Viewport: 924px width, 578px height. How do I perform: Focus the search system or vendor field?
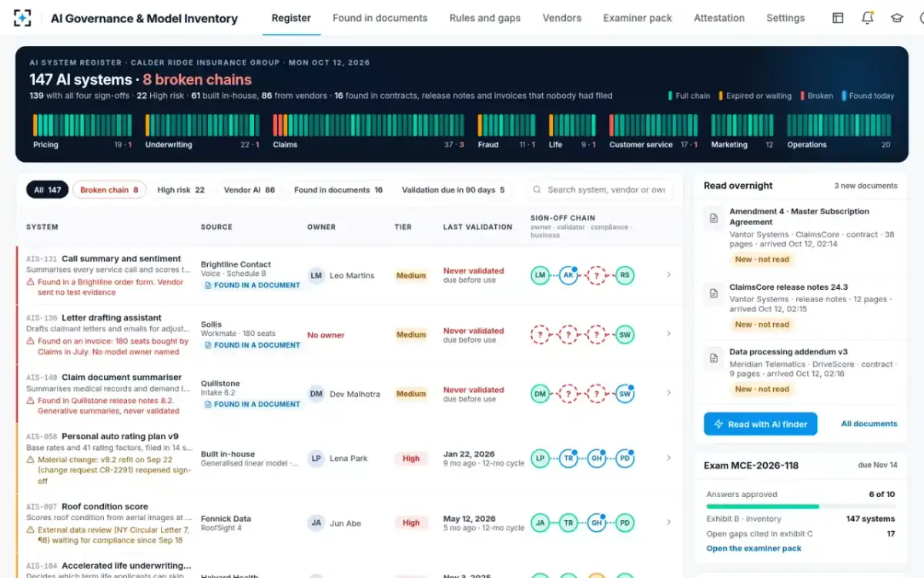click(601, 190)
